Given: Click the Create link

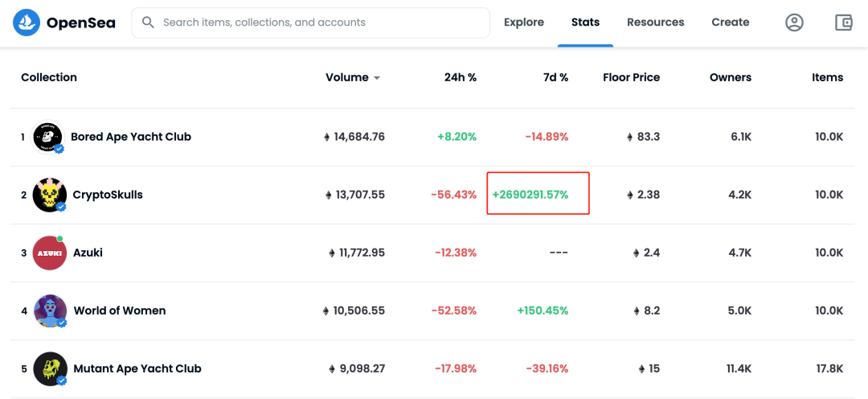Looking at the screenshot, I should tap(731, 23).
